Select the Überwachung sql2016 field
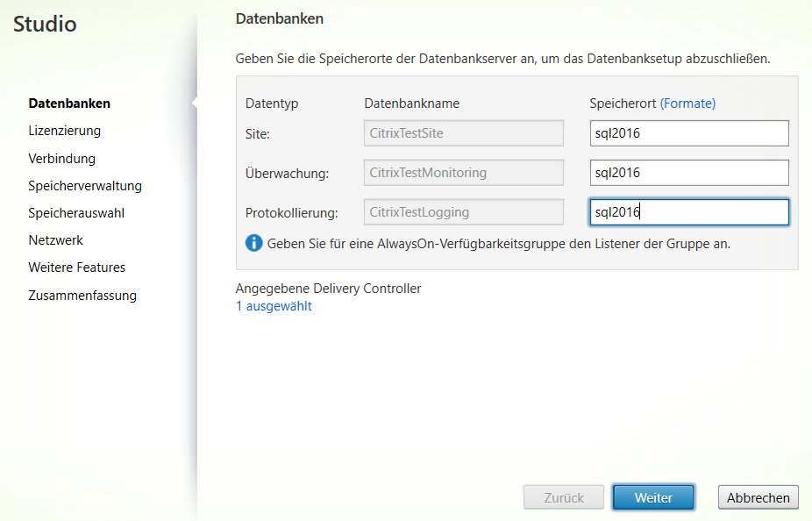Image resolution: width=812 pixels, height=521 pixels. point(689,172)
